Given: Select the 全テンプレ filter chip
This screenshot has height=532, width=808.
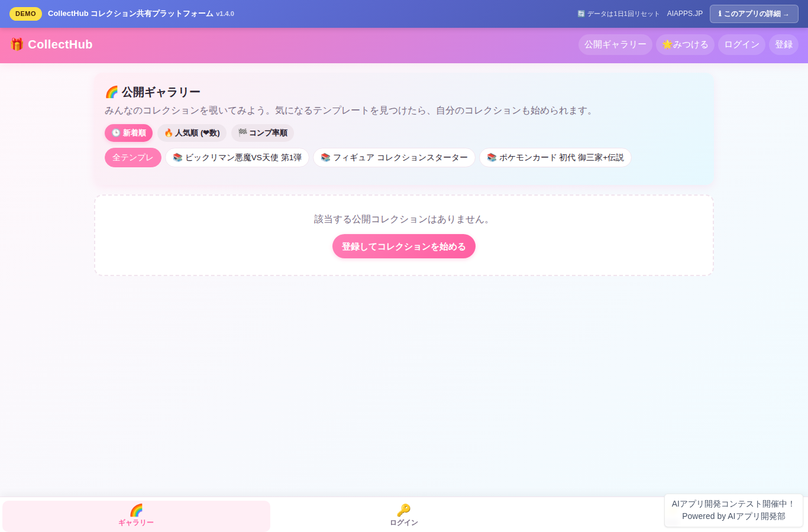Looking at the screenshot, I should [x=133, y=158].
